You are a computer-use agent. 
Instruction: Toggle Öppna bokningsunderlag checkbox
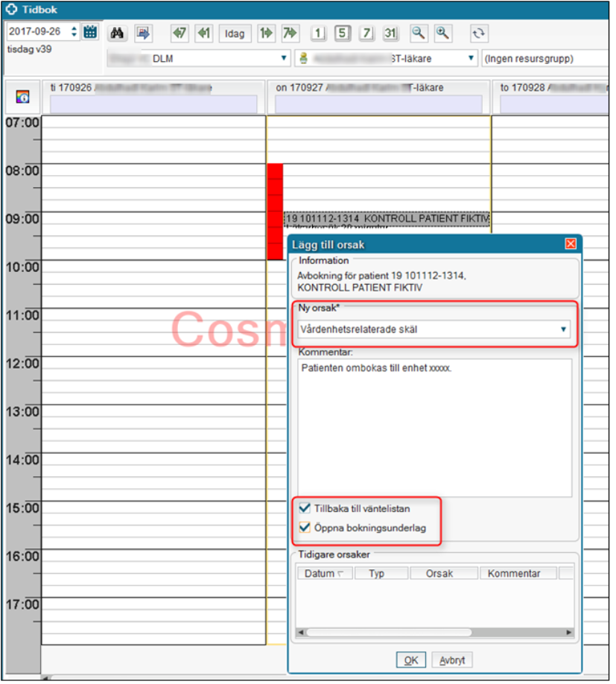(x=304, y=528)
